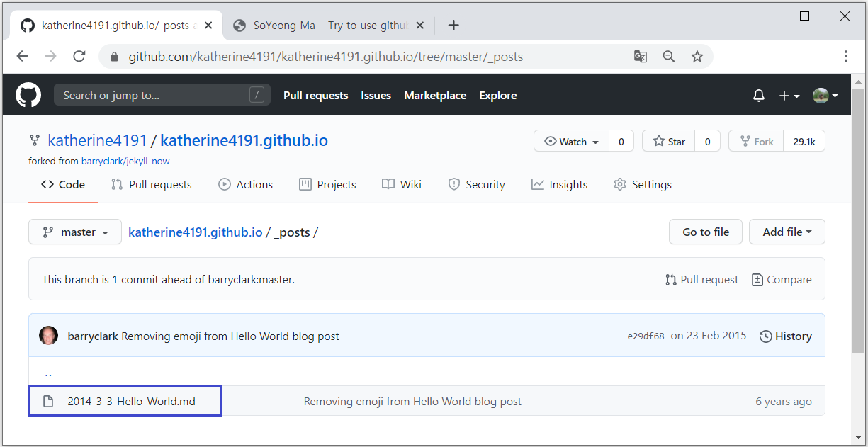Screen dimensions: 868x447
Task: Click barryclark's avatar in commit bar
Action: (x=48, y=336)
